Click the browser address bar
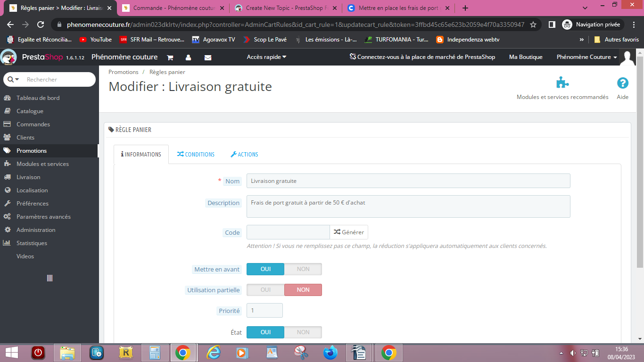This screenshot has height=362, width=644. click(296, 25)
